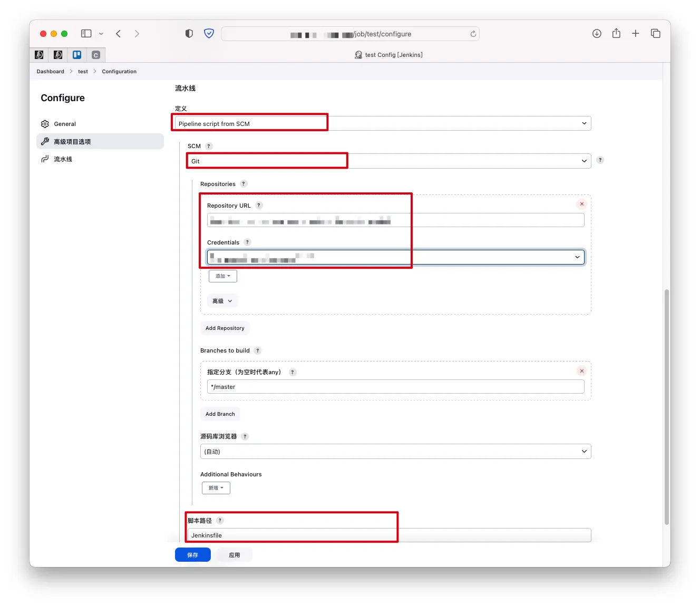
Task: Click the */master branch input field
Action: [396, 387]
